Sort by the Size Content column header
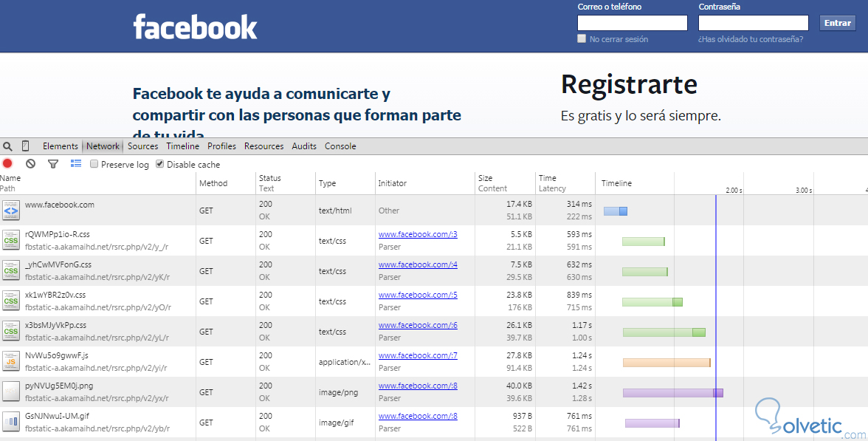Viewport: 868px width, 441px height. [x=506, y=183]
